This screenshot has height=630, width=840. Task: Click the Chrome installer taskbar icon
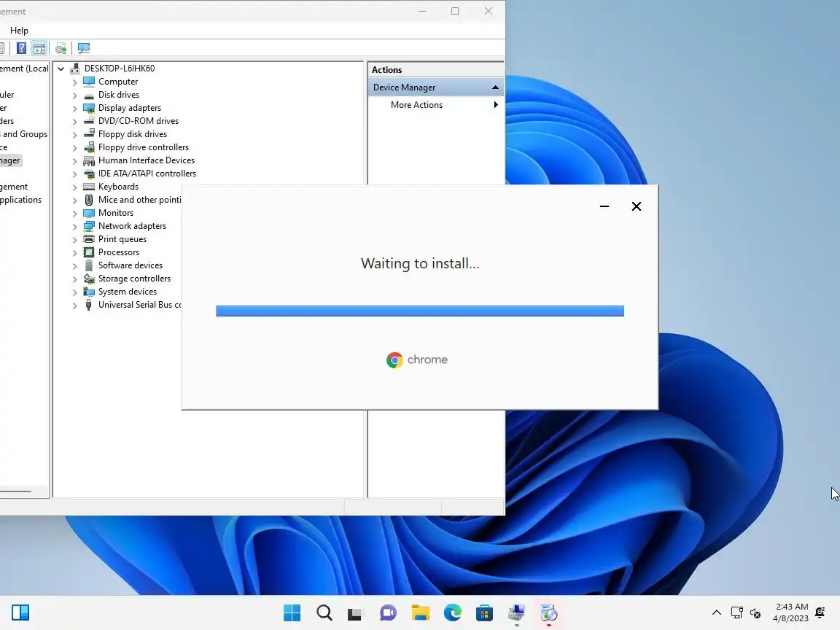pos(548,612)
